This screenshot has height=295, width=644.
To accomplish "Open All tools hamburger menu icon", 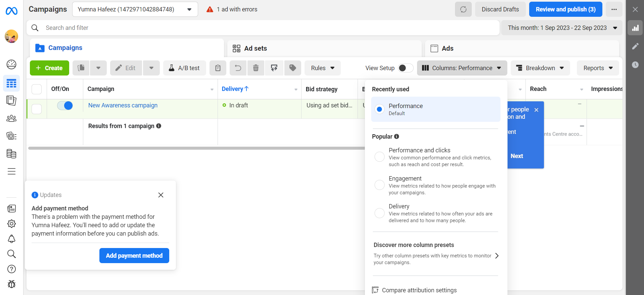I will click(x=11, y=171).
